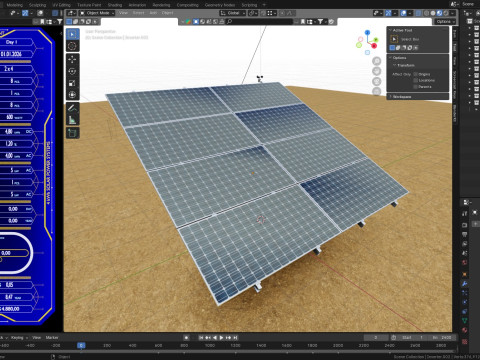Image resolution: width=480 pixels, height=360 pixels.
Task: Select the Cursor tool
Action: click(72, 46)
